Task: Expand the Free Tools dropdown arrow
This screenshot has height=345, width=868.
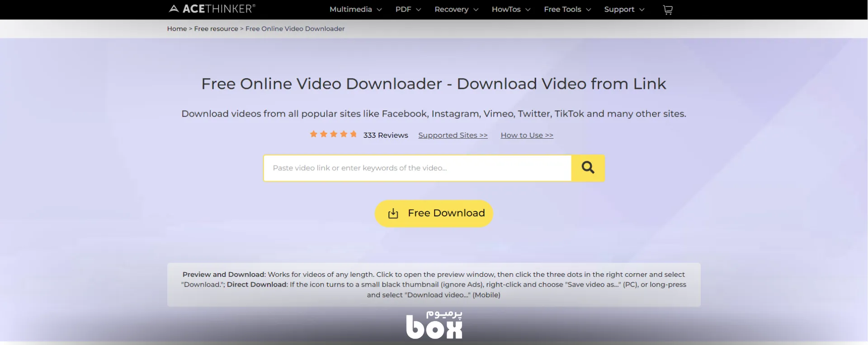Action: [588, 9]
